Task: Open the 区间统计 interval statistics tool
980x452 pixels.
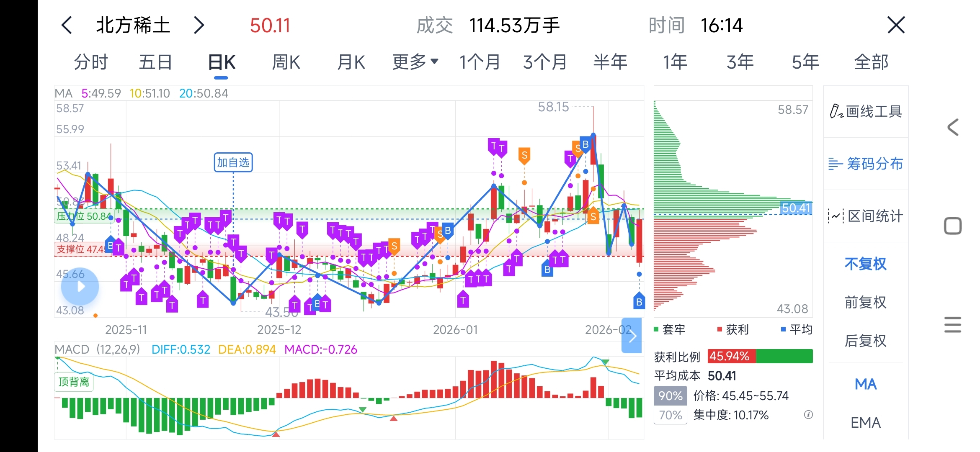Action: (x=865, y=216)
